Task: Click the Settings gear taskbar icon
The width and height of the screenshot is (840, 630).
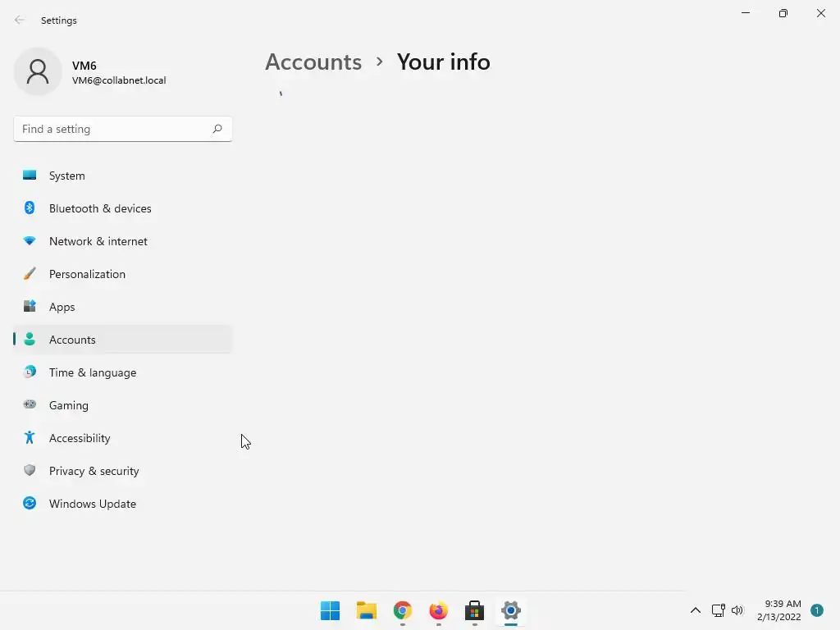Action: point(510,610)
